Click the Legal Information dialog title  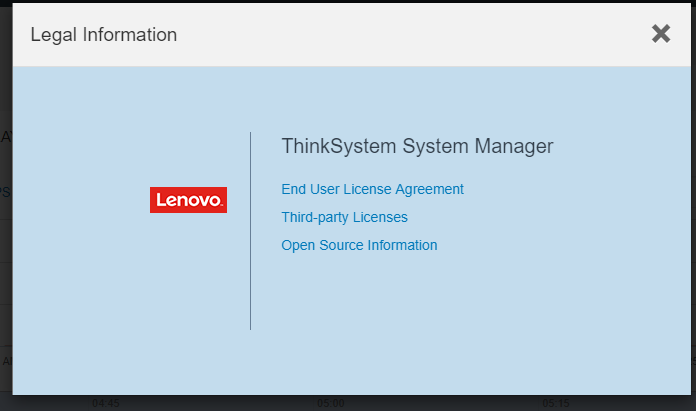104,35
